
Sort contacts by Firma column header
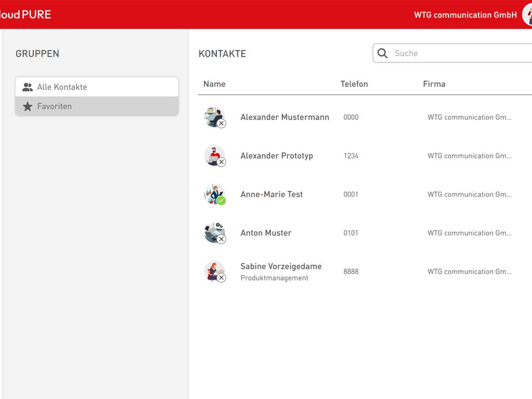(434, 84)
